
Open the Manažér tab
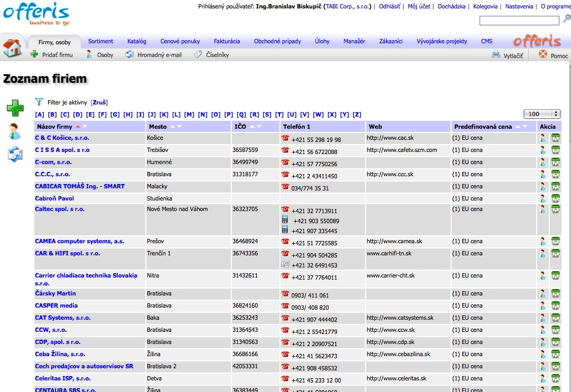[x=354, y=42]
